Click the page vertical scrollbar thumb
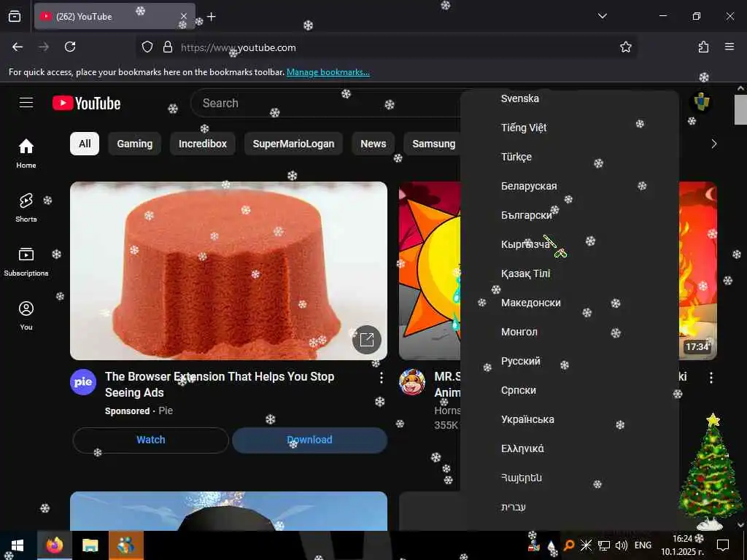Viewport: 747px width, 560px height. (x=740, y=109)
